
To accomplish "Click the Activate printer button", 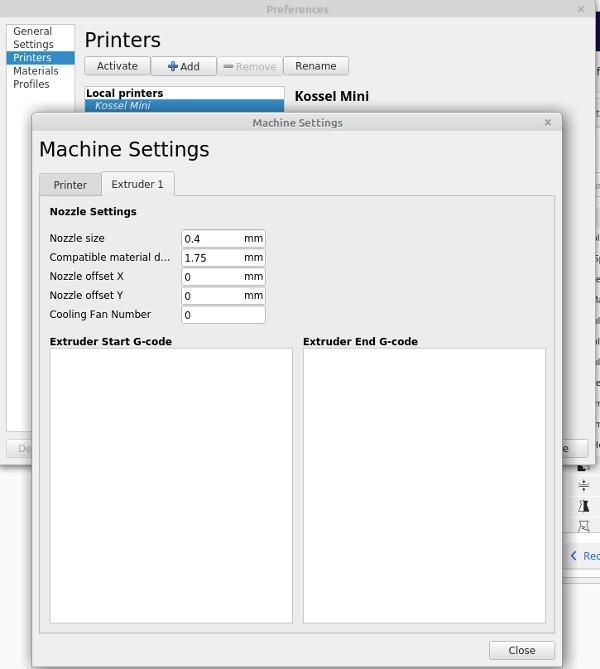I will (117, 66).
